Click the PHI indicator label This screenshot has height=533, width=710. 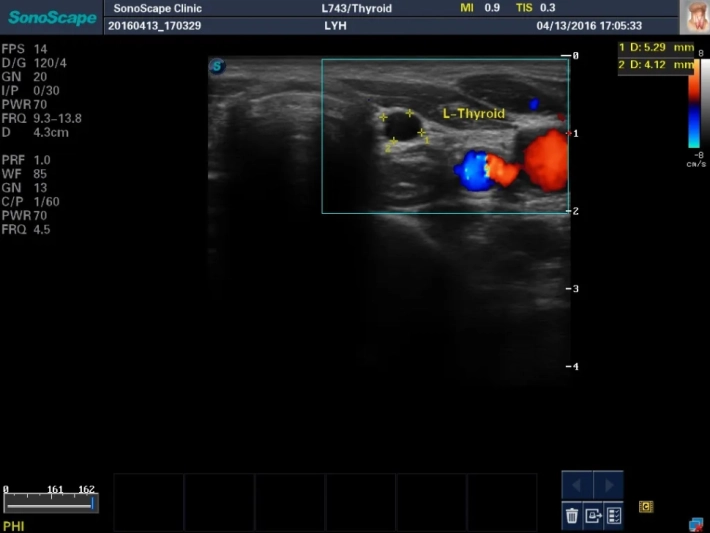point(14,525)
